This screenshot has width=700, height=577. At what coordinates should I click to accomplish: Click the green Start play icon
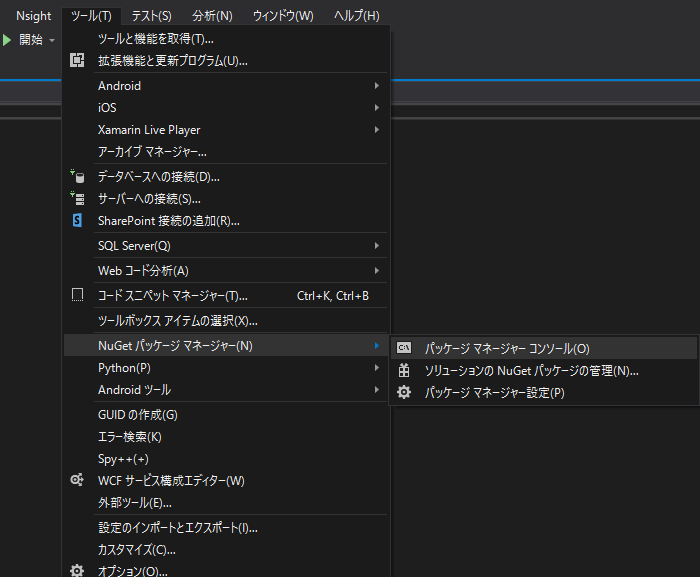[7, 40]
